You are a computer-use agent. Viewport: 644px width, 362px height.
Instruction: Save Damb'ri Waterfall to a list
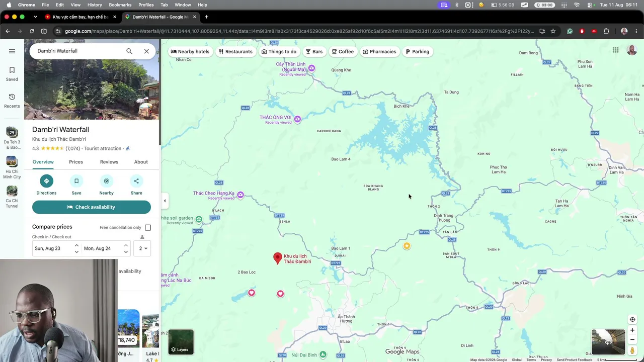(x=76, y=185)
